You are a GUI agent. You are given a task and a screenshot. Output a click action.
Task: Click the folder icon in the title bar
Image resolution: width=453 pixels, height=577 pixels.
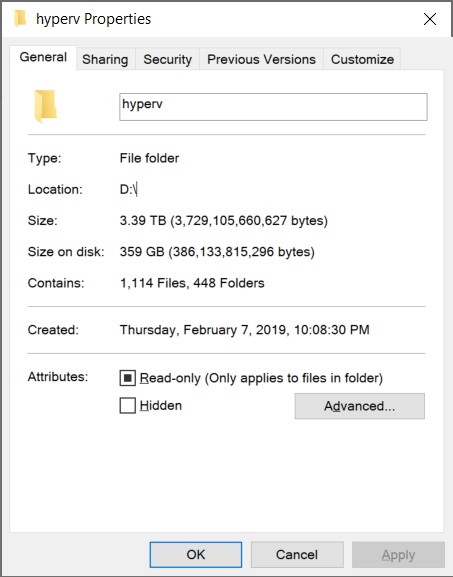[x=20, y=19]
